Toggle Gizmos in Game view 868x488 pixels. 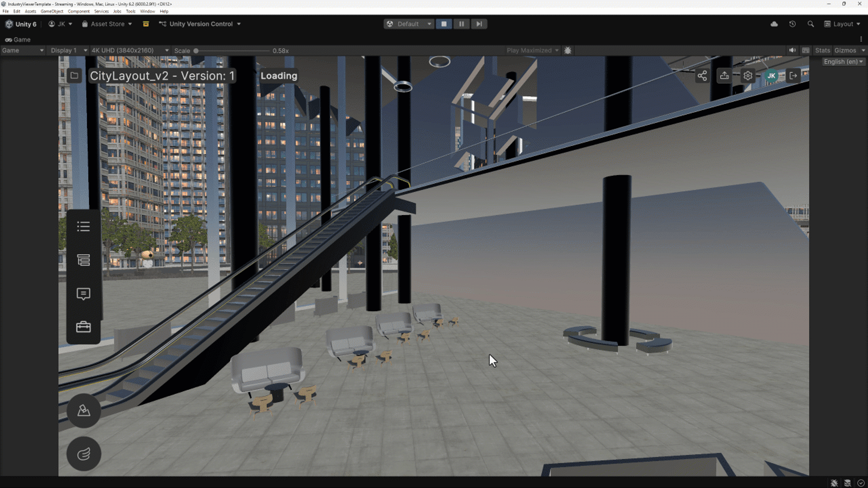click(x=845, y=50)
